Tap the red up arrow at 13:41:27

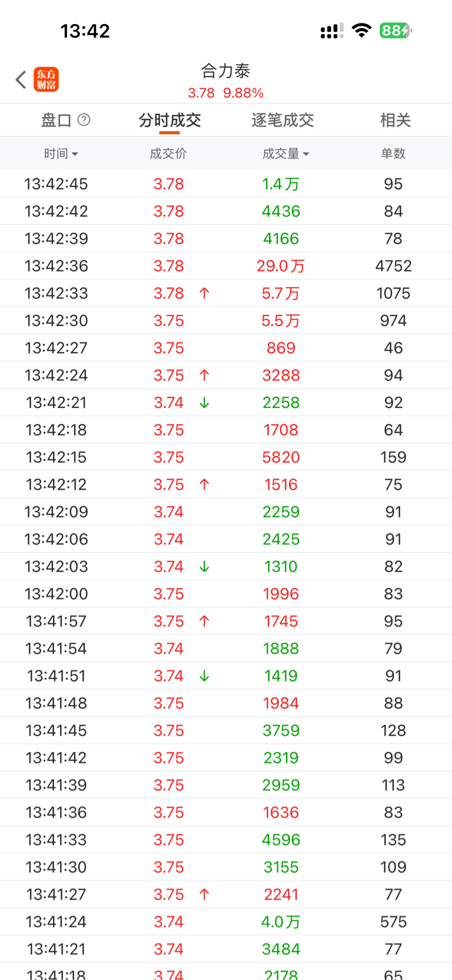coord(204,895)
